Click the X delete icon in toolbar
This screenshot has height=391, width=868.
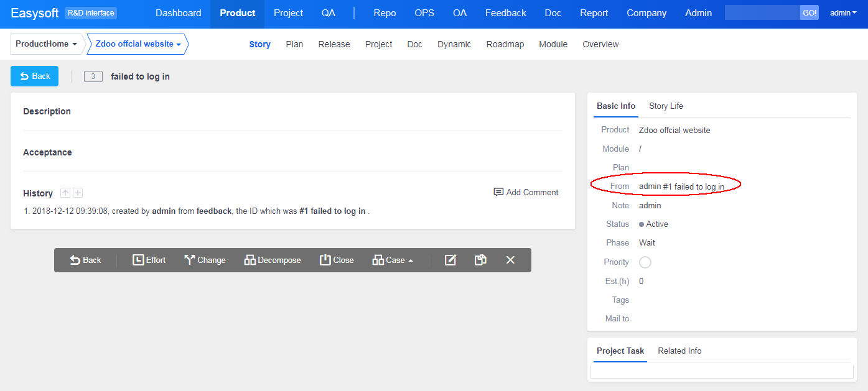click(510, 260)
